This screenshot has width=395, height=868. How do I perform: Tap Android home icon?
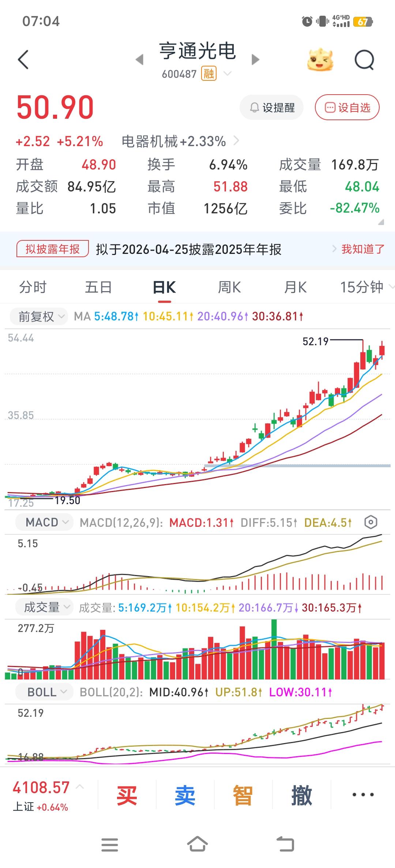(x=197, y=844)
